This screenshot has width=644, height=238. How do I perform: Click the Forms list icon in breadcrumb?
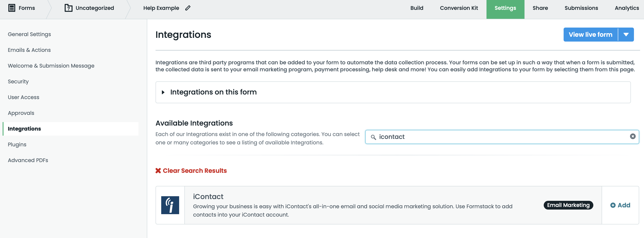(12, 8)
